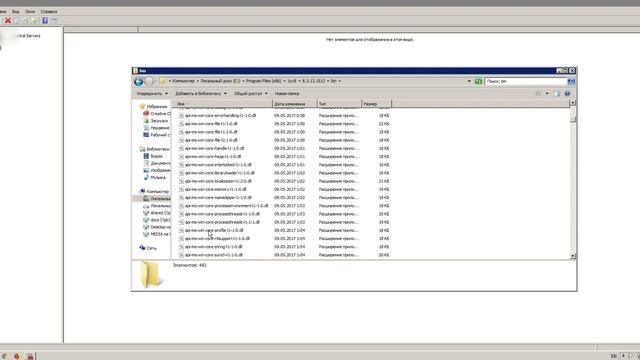This screenshot has width=640, height=360.
Task: Sort by the Имя column header
Action: [223, 104]
